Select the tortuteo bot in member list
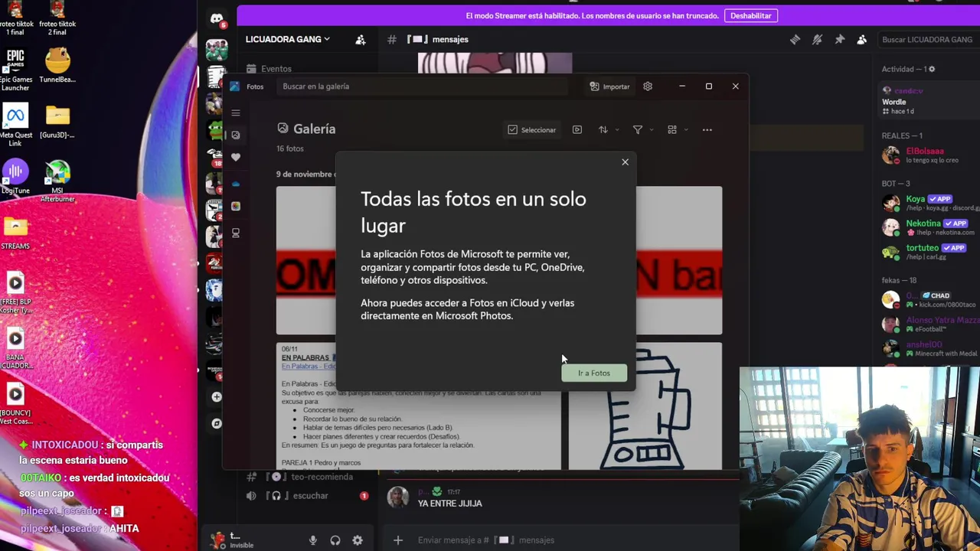This screenshot has height=551, width=980. (929, 252)
